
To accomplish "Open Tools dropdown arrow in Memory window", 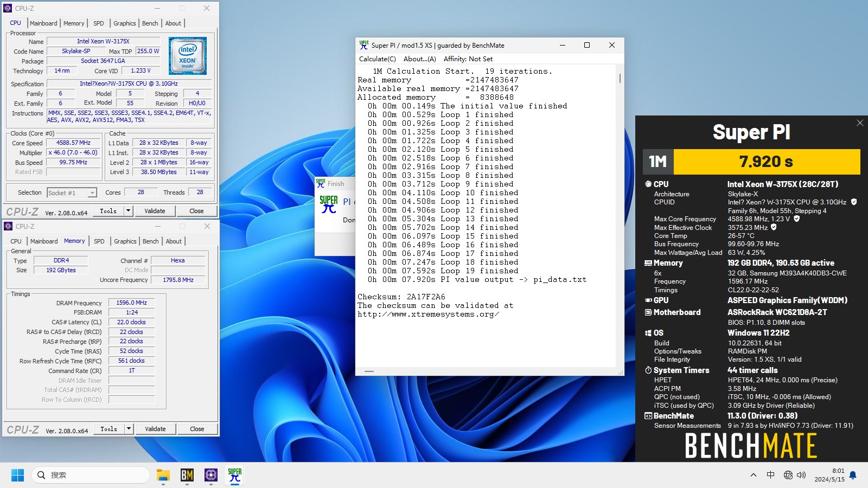I will (x=129, y=429).
